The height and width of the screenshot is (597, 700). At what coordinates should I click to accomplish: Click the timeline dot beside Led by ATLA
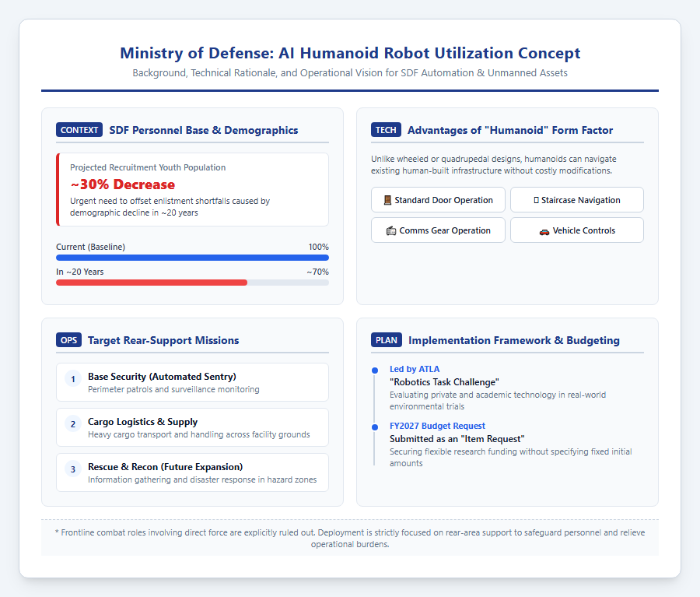pyautogui.click(x=375, y=370)
